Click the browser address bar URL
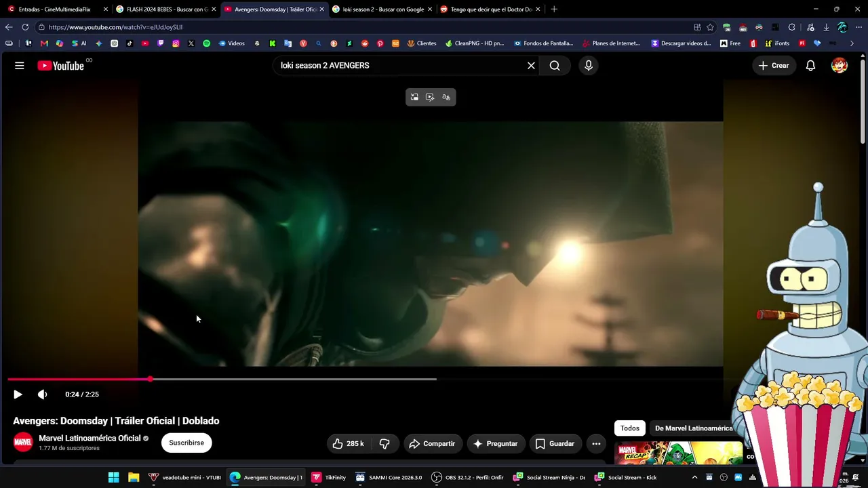Viewport: 868px width, 488px height. coord(115,27)
